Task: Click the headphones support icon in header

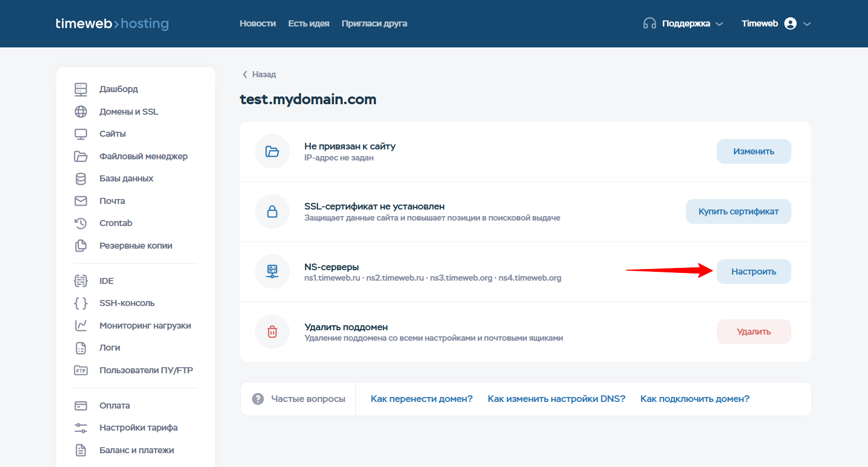Action: [x=649, y=24]
